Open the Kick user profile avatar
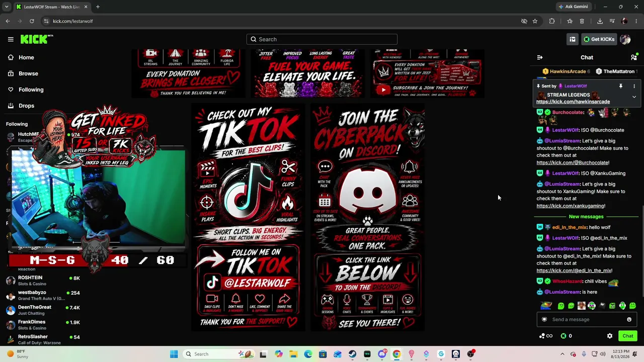The width and height of the screenshot is (644, 362). pos(625,39)
